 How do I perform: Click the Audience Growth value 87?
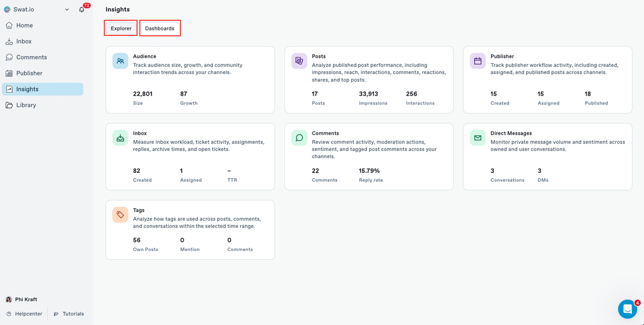(x=184, y=94)
